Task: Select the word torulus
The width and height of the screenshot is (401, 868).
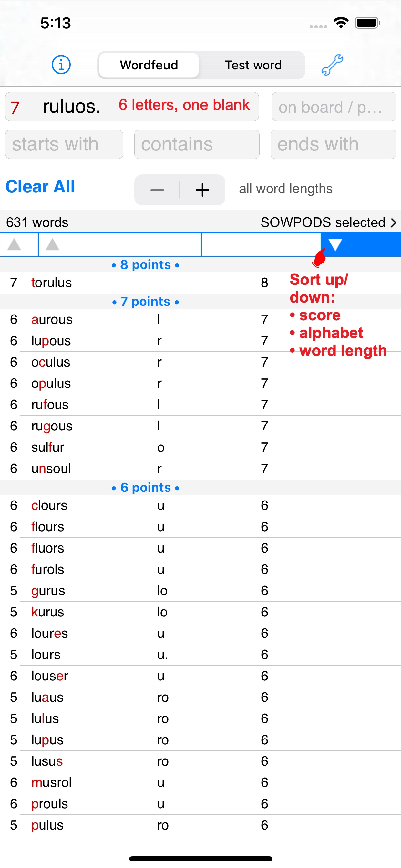Action: click(x=52, y=283)
